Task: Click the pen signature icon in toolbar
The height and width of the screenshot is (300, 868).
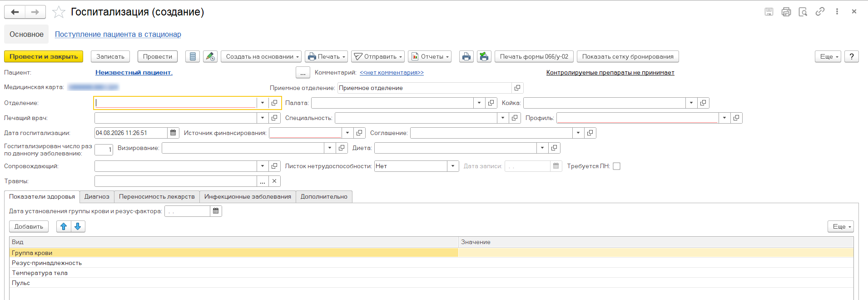Action: tap(210, 56)
